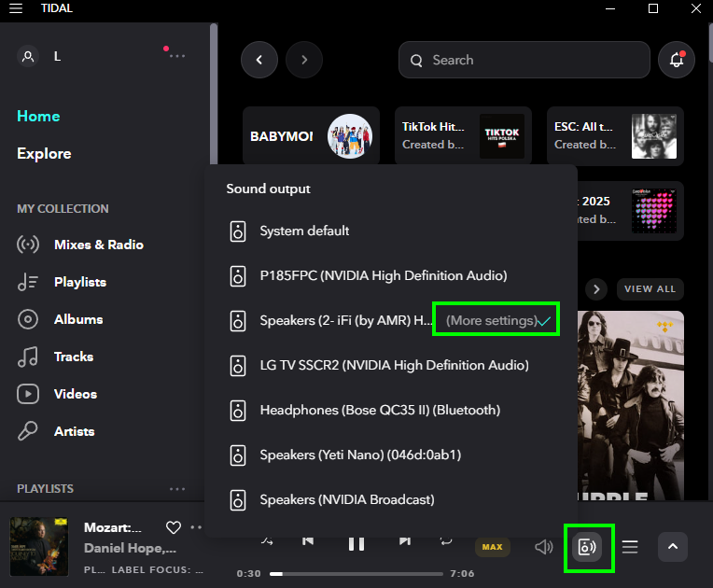Open Tracks in My Collection
Screen dimensions: 713x588
coord(55,357)
